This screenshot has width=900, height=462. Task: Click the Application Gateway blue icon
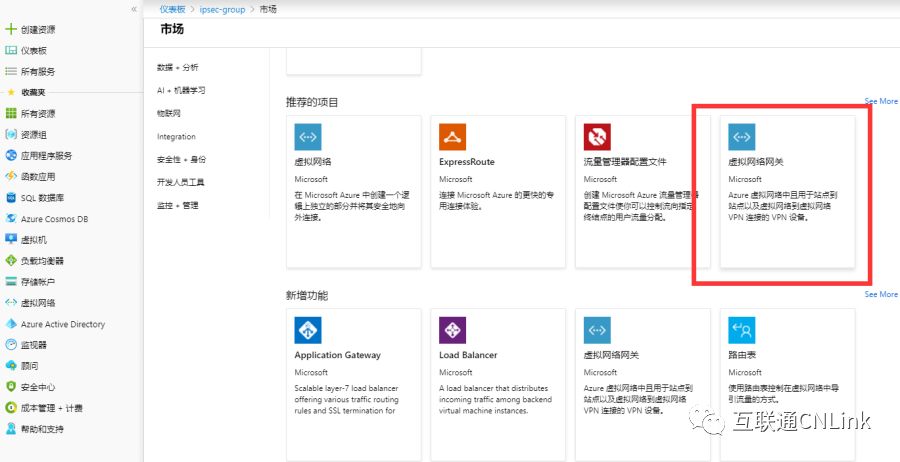click(308, 331)
